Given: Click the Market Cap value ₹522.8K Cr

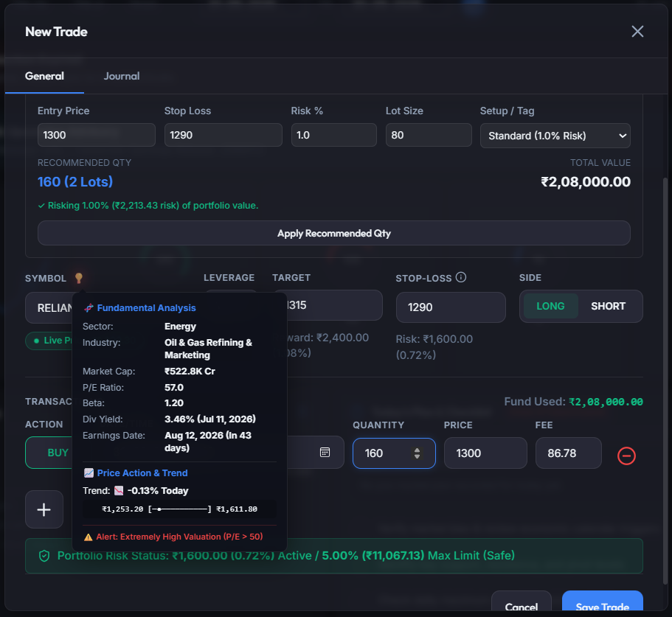Looking at the screenshot, I should coord(190,372).
